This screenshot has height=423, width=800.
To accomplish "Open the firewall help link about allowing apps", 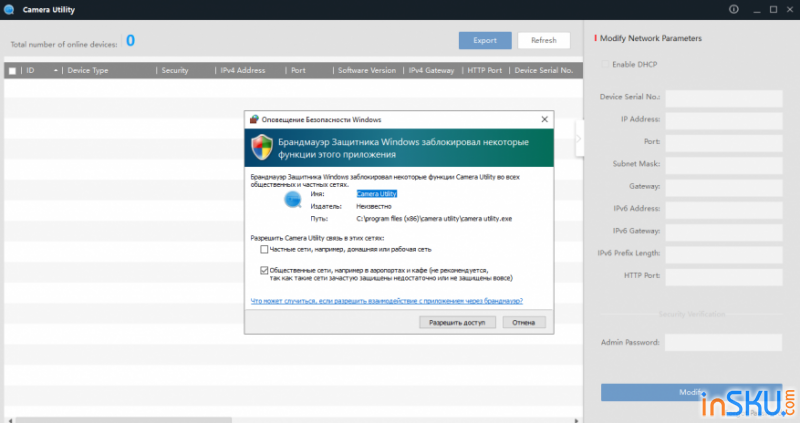I will [387, 301].
